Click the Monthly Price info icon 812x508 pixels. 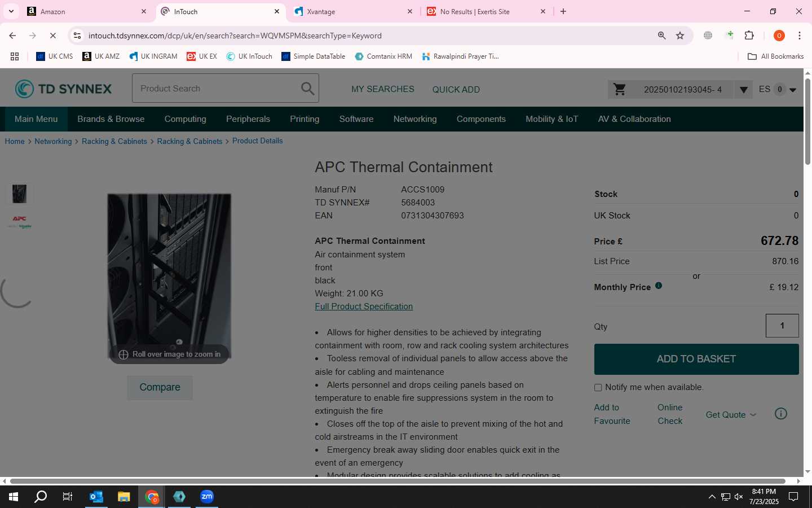659,286
